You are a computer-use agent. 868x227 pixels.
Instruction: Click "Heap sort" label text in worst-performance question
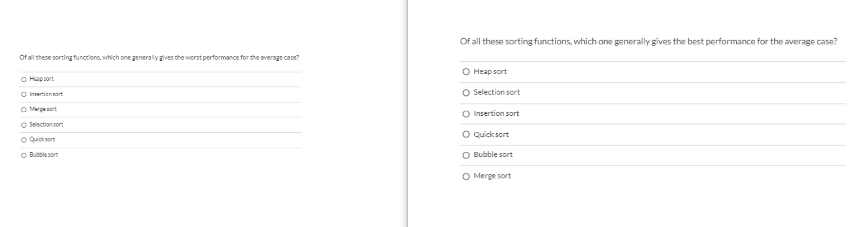(x=42, y=79)
